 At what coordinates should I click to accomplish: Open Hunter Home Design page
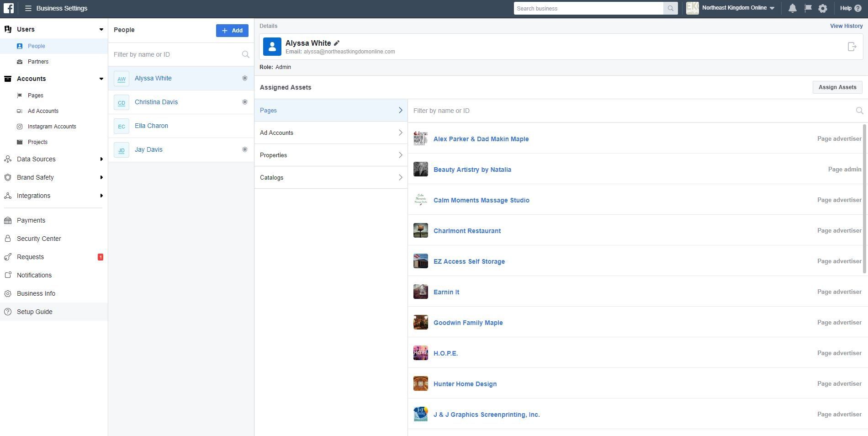[465, 384]
